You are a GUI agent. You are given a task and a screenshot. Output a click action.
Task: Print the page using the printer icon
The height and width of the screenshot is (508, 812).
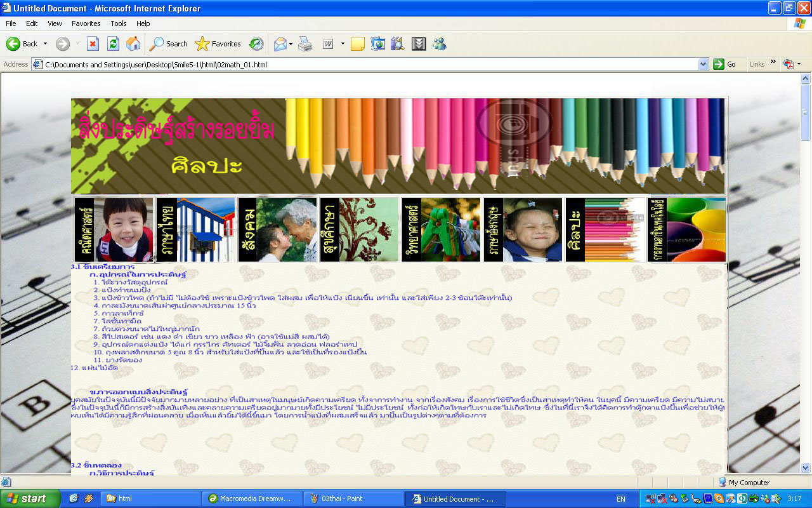click(306, 44)
